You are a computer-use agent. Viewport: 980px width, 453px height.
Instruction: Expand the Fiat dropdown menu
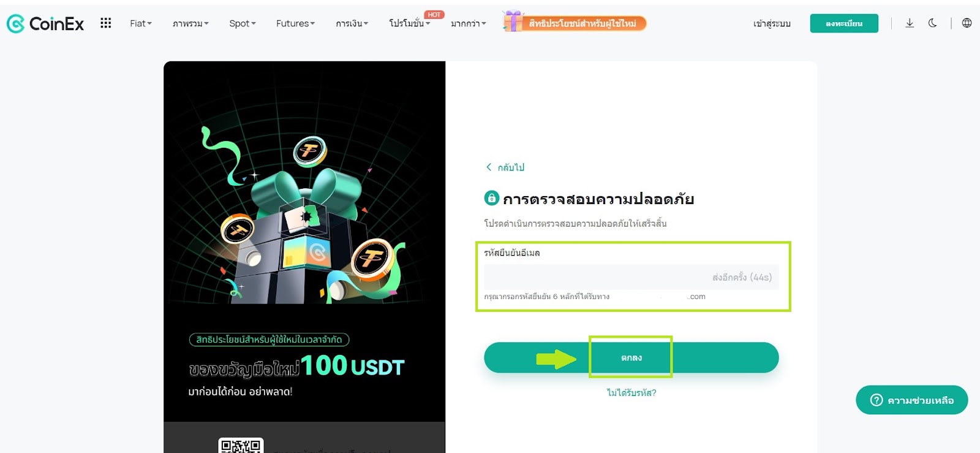tap(141, 23)
